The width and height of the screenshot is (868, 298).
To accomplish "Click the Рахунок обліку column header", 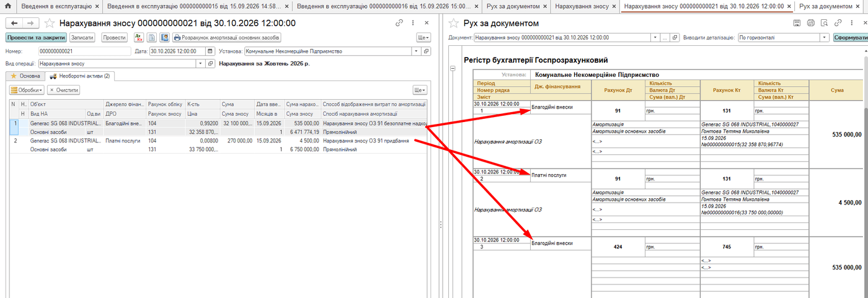I will coord(164,104).
